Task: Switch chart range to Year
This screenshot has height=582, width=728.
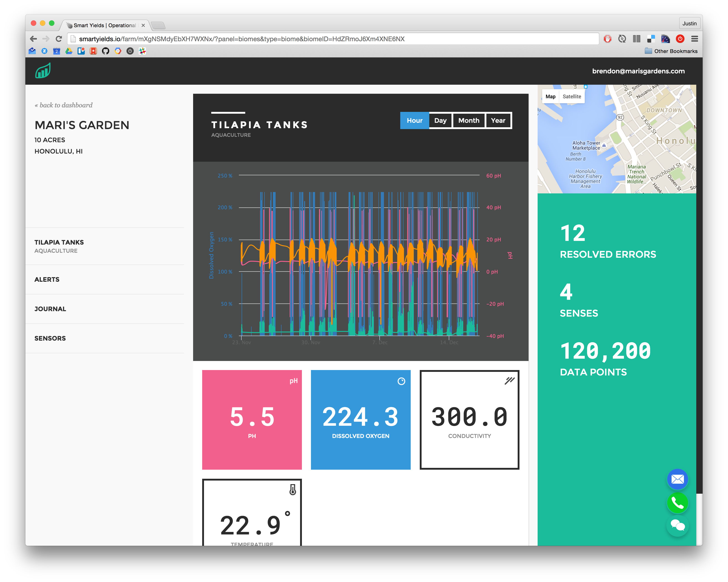Action: click(x=498, y=120)
